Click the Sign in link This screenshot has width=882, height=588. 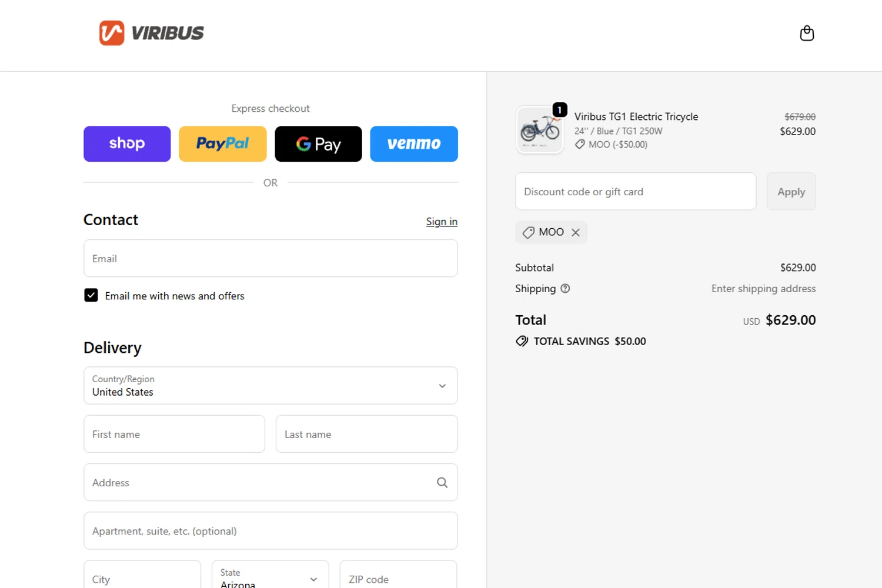[442, 222]
